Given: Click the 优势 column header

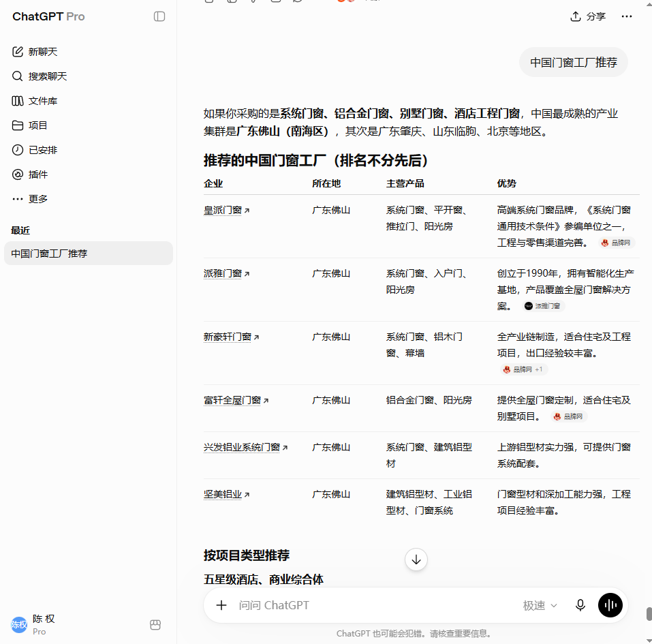Looking at the screenshot, I should (x=506, y=183).
